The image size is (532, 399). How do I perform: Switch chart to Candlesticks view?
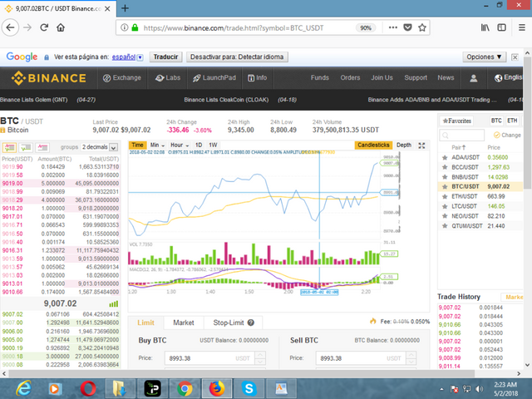[373, 145]
